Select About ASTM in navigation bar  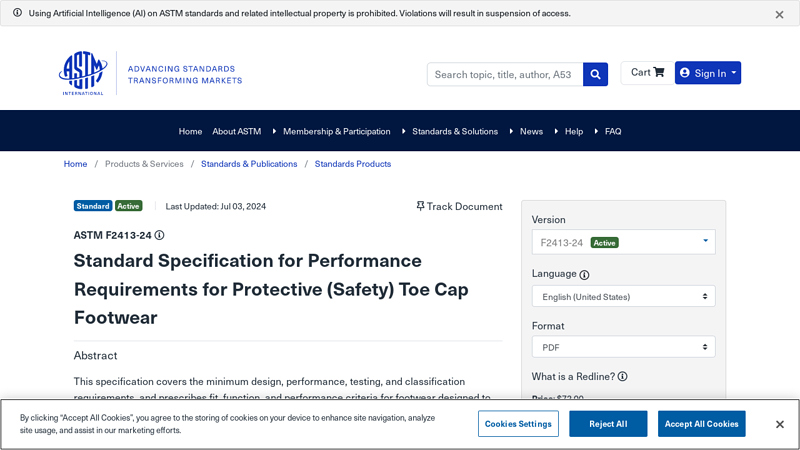pyautogui.click(x=236, y=131)
